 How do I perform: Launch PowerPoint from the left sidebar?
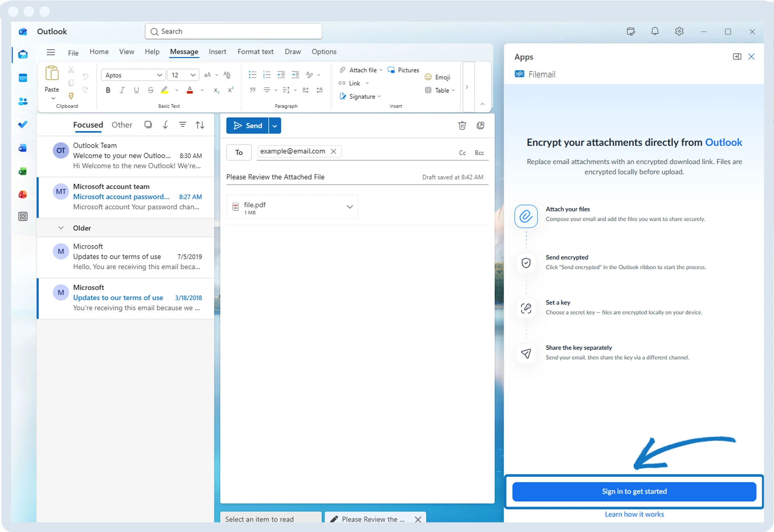23,194
